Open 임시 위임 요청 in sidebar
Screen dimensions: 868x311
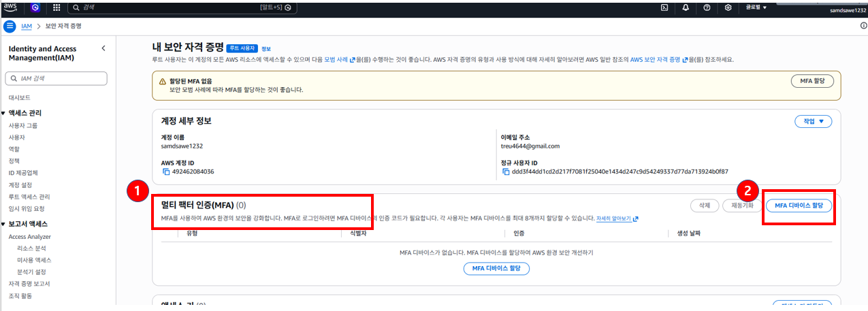click(x=27, y=208)
